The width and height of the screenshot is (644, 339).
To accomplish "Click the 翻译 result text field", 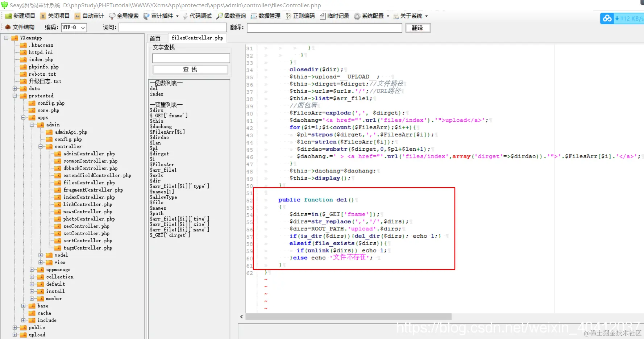I will [324, 28].
